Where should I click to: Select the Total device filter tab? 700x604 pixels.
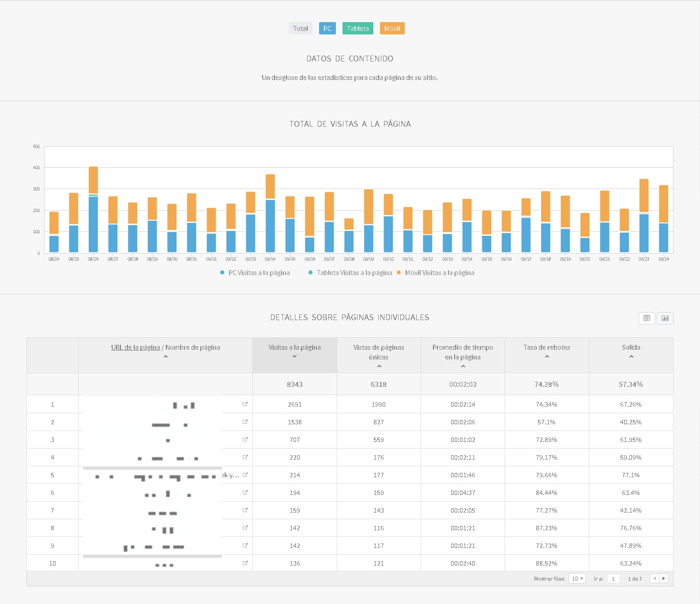301,29
